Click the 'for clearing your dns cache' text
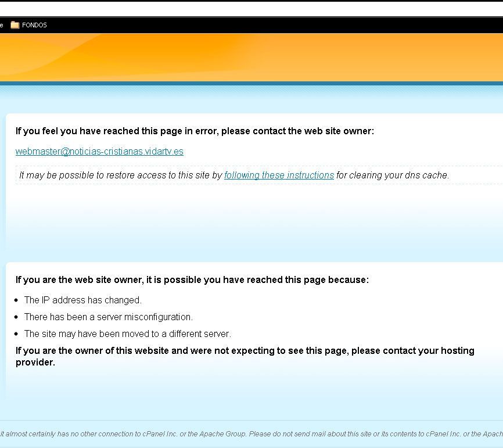 click(x=393, y=175)
